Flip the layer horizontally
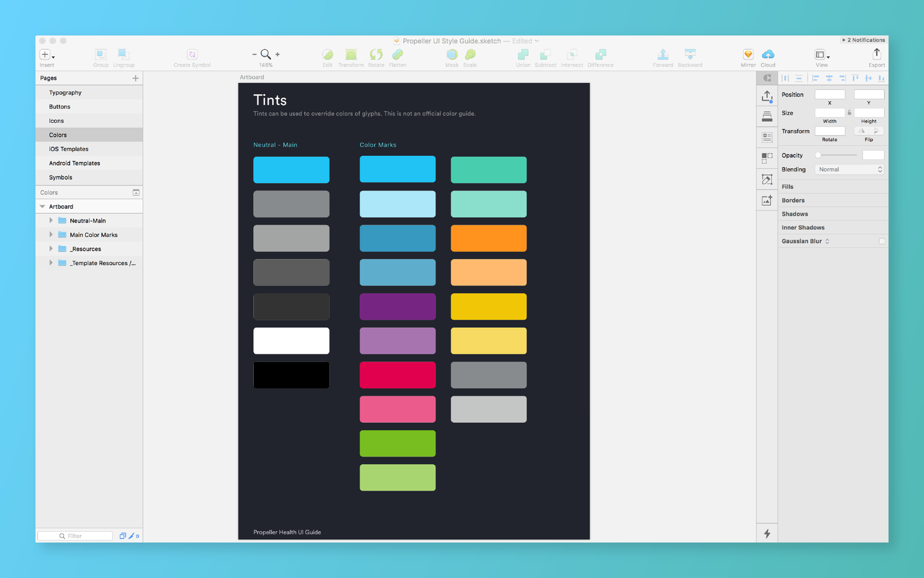The width and height of the screenshot is (924, 578). click(862, 131)
